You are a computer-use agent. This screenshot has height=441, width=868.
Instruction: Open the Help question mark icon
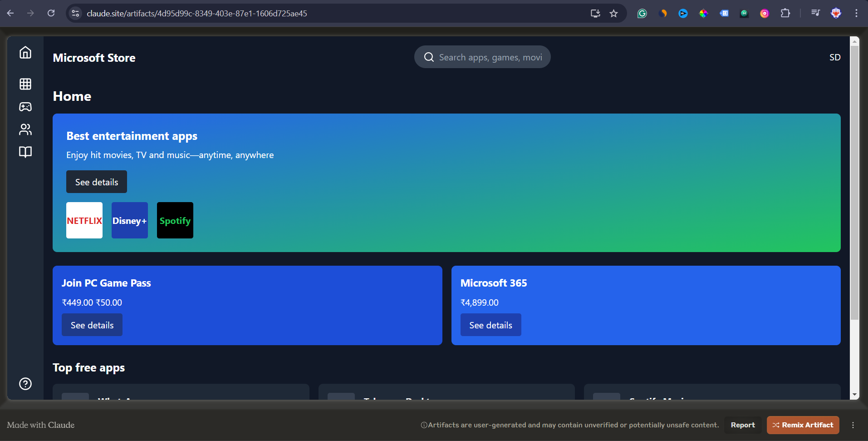[x=25, y=384]
